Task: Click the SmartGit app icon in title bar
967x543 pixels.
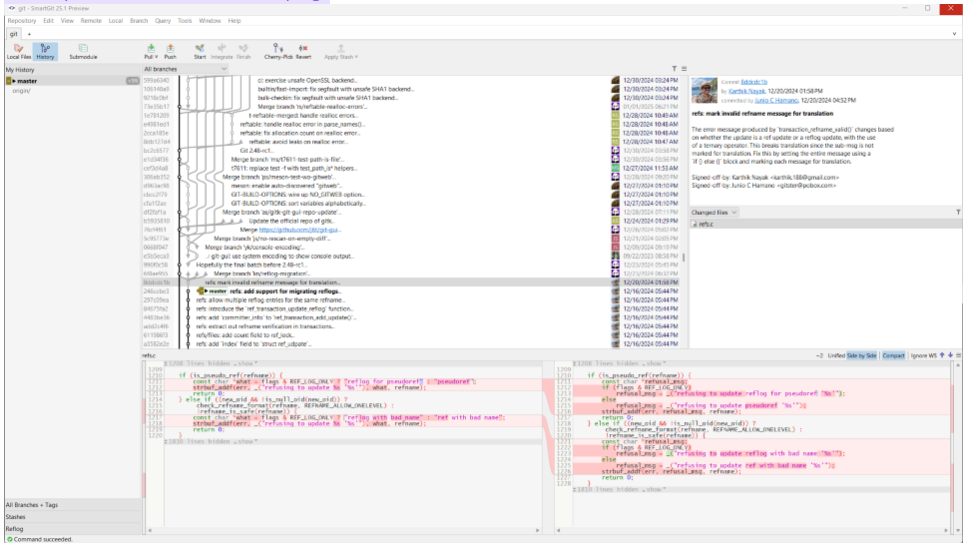Action: tap(12, 8)
